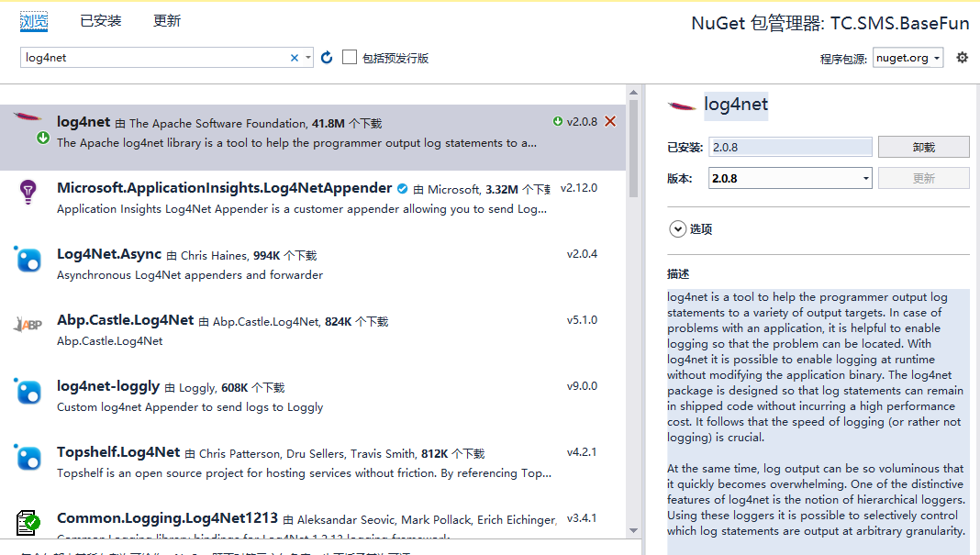Image resolution: width=980 pixels, height=555 pixels.
Task: Click the log4net-loggly package icon
Action: pos(28,391)
